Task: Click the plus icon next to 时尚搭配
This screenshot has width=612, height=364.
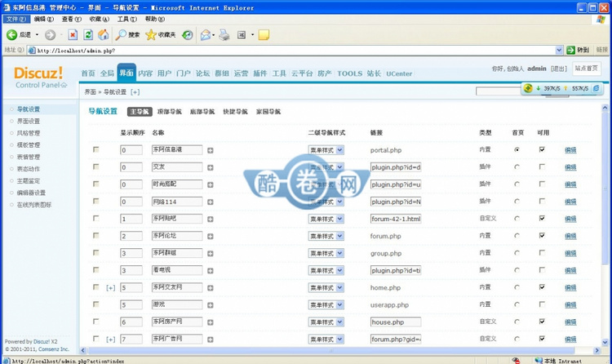Action: click(x=210, y=184)
